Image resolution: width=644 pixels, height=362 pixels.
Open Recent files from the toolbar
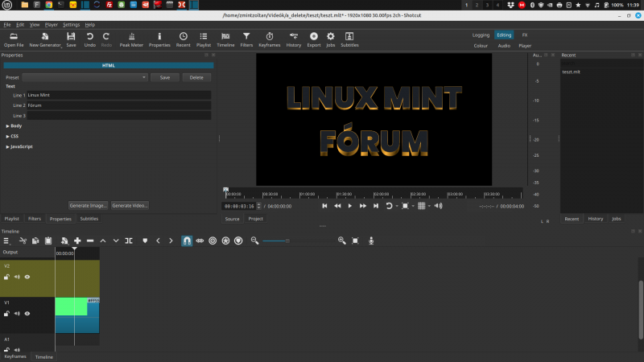(184, 39)
